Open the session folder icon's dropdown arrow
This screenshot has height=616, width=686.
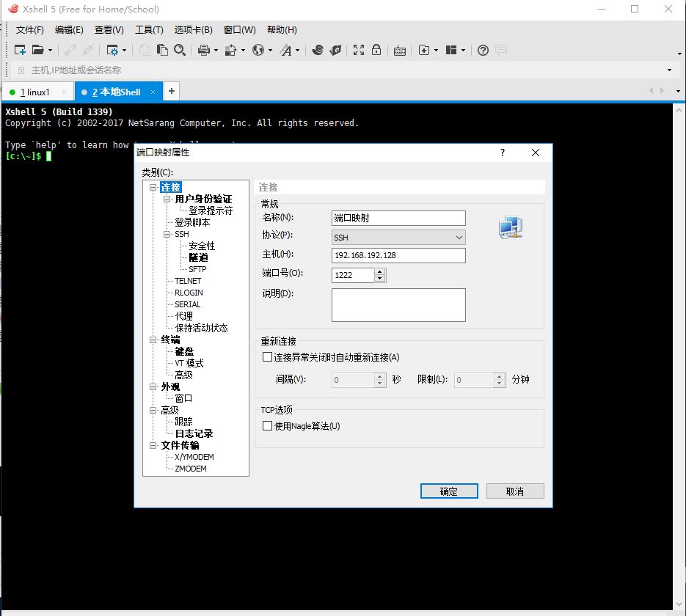[x=51, y=51]
